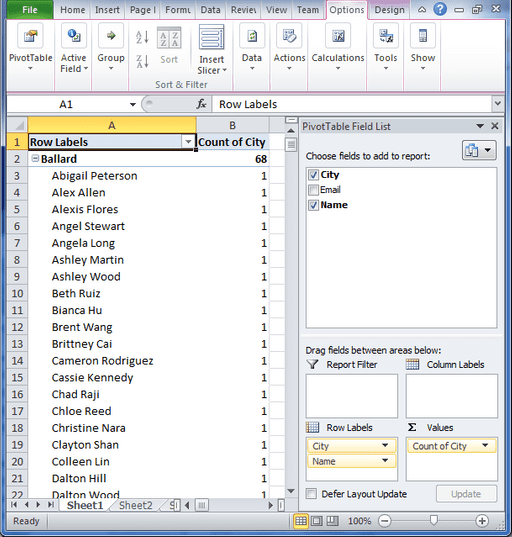The image size is (512, 537).
Task: Enable Defer Layout Update checkbox
Action: pos(311,494)
